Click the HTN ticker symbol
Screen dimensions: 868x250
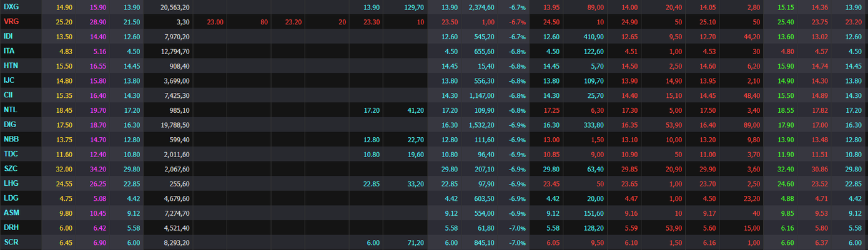pyautogui.click(x=11, y=66)
